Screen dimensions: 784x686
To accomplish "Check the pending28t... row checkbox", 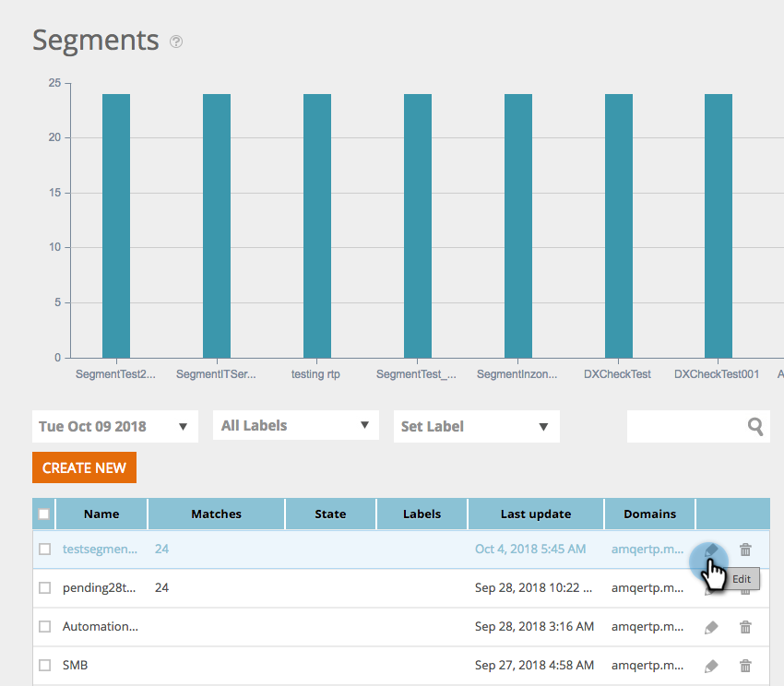I will click(45, 587).
